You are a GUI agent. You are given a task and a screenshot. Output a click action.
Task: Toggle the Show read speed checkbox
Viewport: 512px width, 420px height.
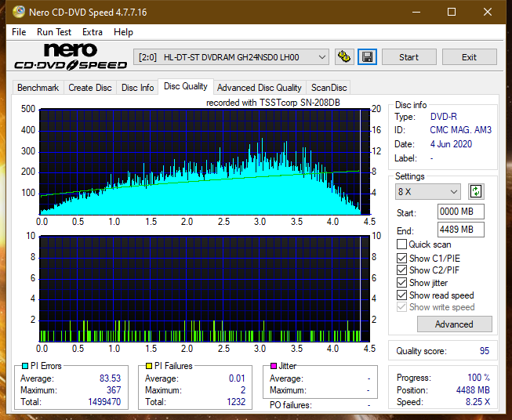tap(401, 295)
